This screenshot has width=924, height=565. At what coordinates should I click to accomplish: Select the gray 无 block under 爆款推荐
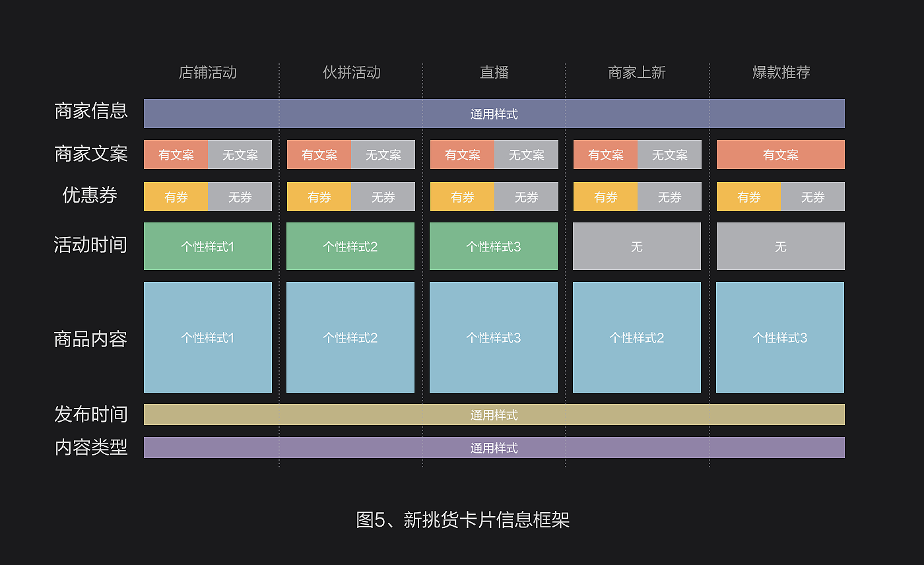tap(781, 246)
